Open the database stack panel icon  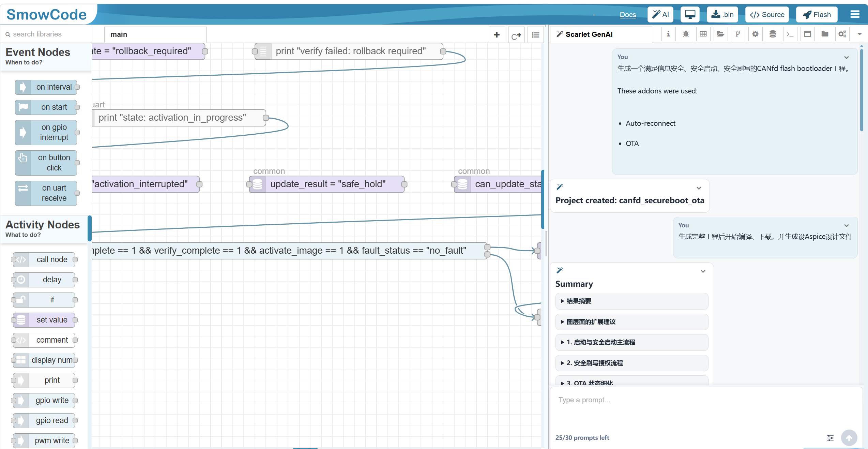[773, 34]
